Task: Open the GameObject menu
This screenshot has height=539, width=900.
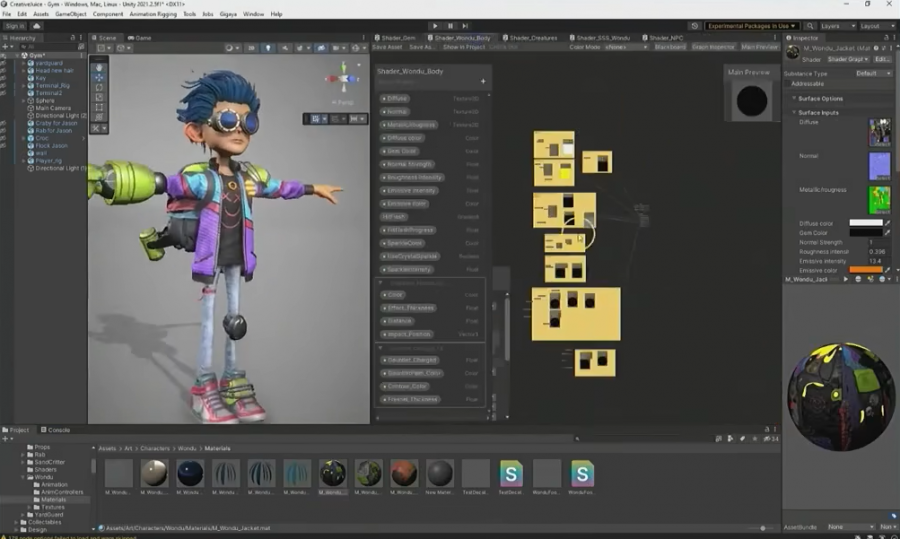Action: pos(71,14)
